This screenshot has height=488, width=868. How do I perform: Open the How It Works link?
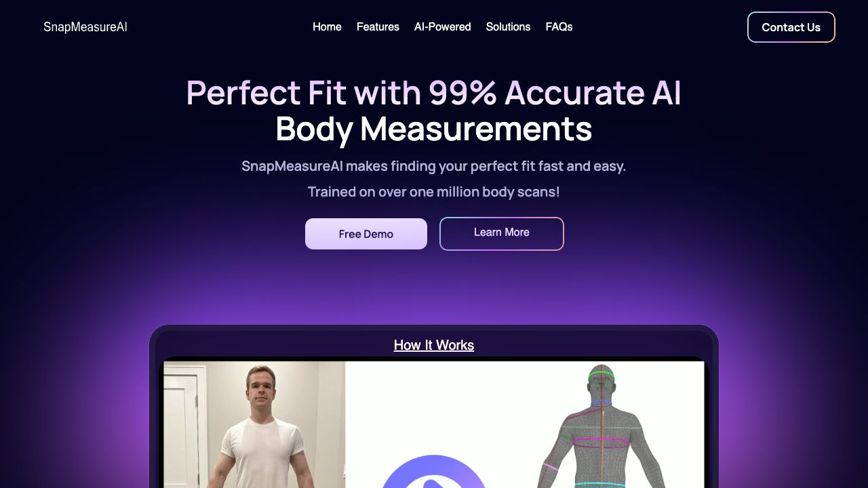tap(434, 345)
